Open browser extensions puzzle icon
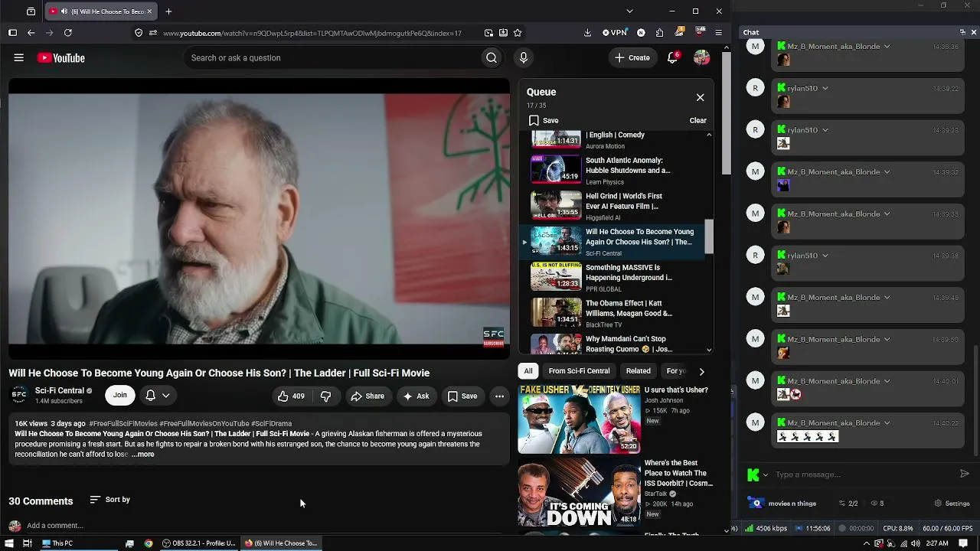Viewport: 980px width, 551px height. click(660, 33)
